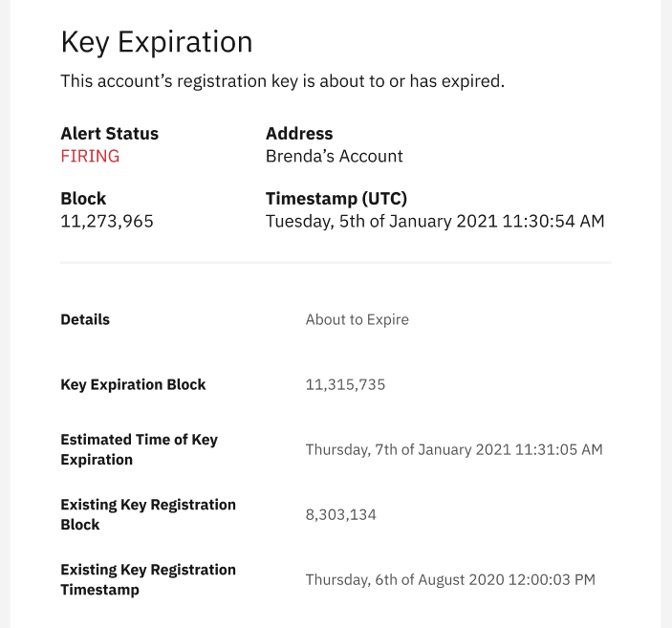Click the Address label
The height and width of the screenshot is (628, 672).
pyautogui.click(x=298, y=133)
